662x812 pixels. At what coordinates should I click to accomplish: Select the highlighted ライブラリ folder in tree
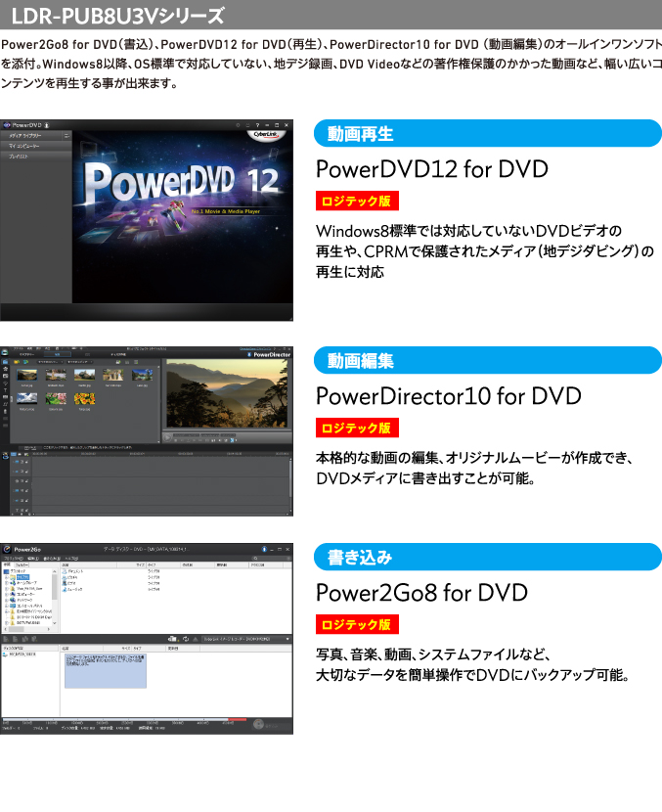pos(22,577)
